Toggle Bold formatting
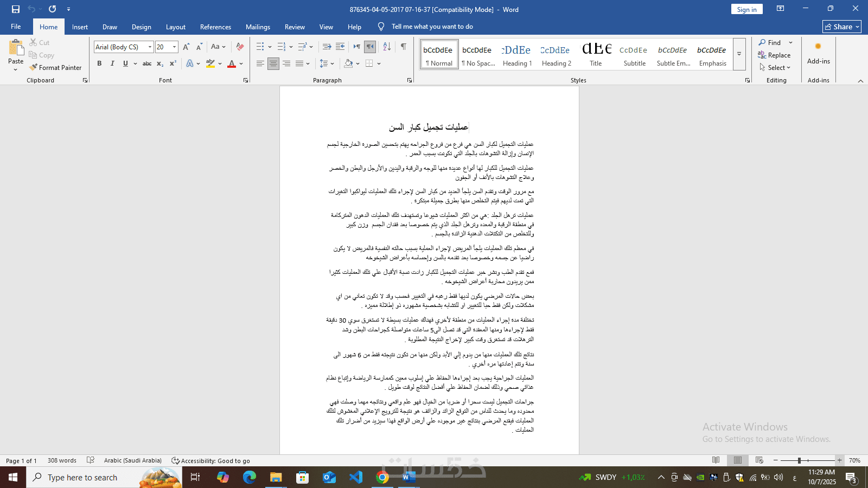Image resolution: width=868 pixels, height=488 pixels. [99, 64]
